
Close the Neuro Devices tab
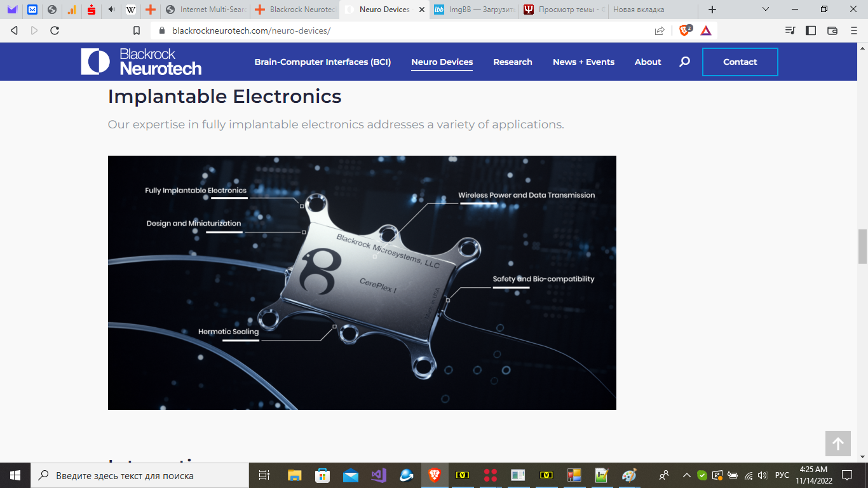421,10
